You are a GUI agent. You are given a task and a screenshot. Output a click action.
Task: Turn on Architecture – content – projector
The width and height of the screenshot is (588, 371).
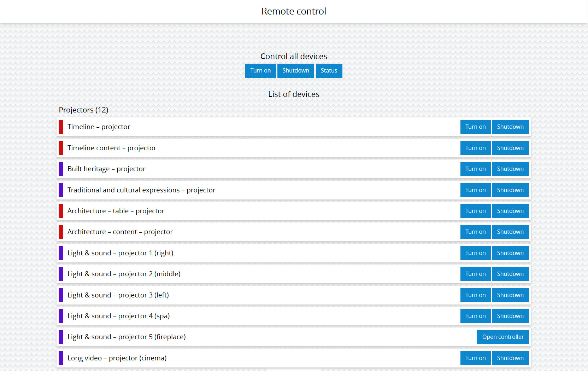coord(475,232)
